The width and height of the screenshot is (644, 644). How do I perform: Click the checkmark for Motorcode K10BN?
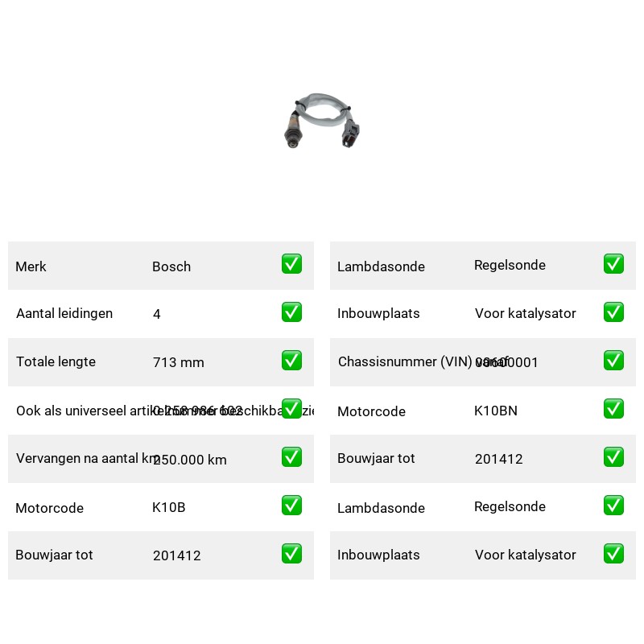[613, 409]
